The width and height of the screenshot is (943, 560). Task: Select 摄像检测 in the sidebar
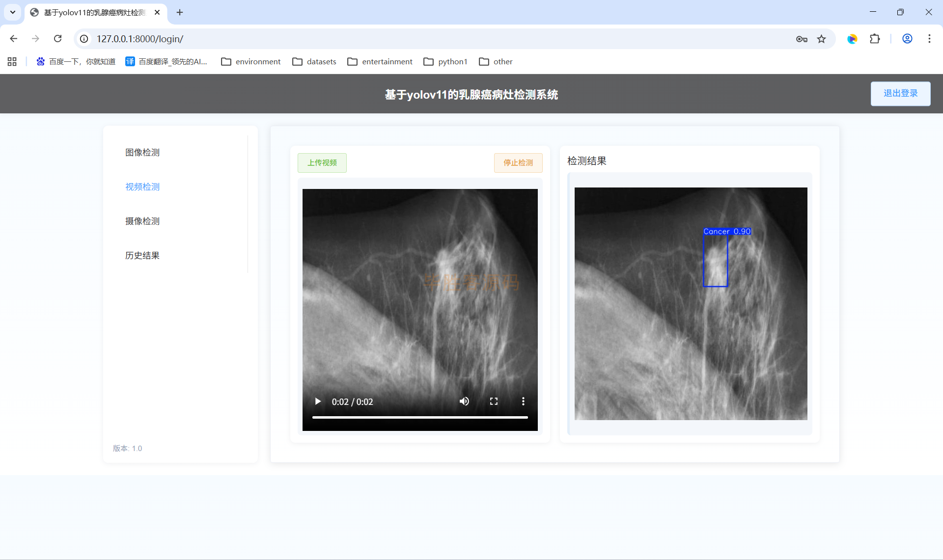(142, 221)
